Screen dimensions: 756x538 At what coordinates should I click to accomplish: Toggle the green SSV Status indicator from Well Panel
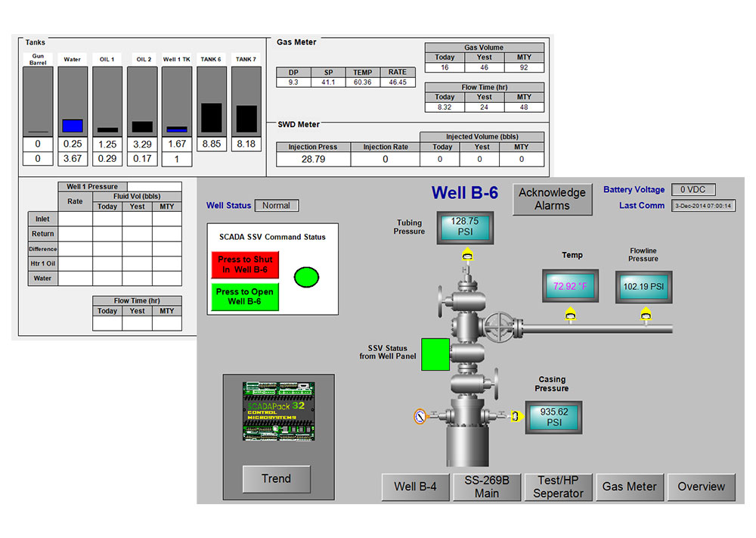435,354
